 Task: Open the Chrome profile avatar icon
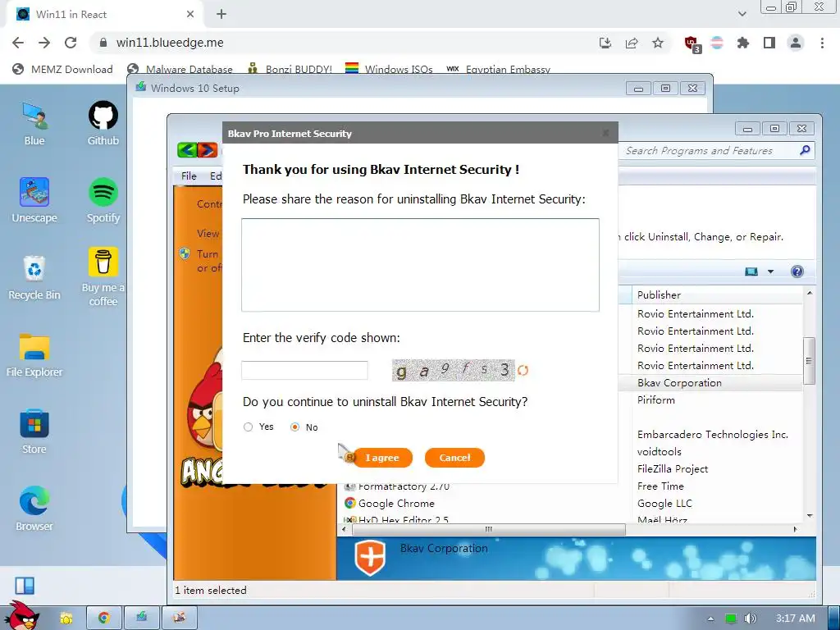tap(796, 43)
